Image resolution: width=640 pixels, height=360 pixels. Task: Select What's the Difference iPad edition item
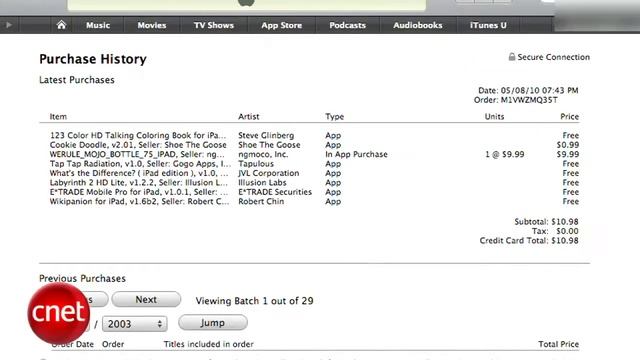pyautogui.click(x=139, y=173)
